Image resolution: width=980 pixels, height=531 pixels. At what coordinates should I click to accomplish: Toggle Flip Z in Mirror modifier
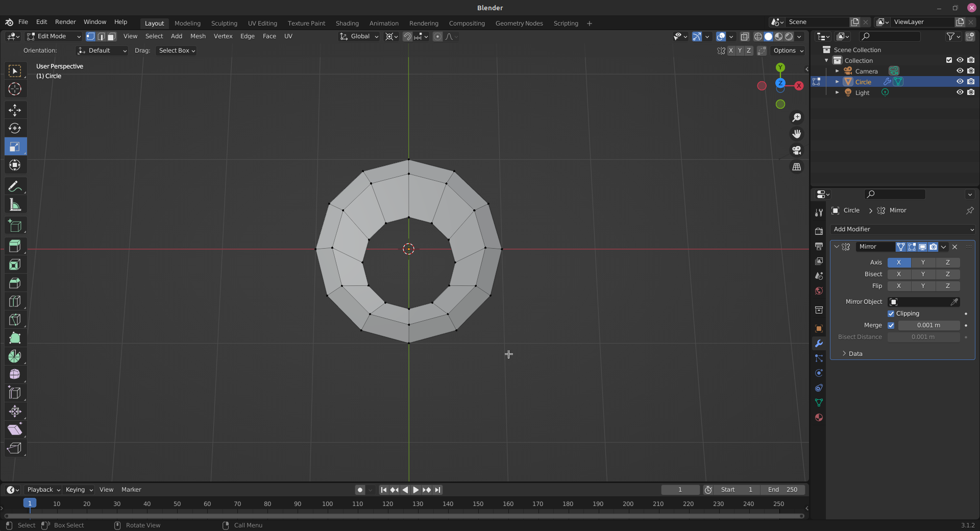tap(948, 286)
